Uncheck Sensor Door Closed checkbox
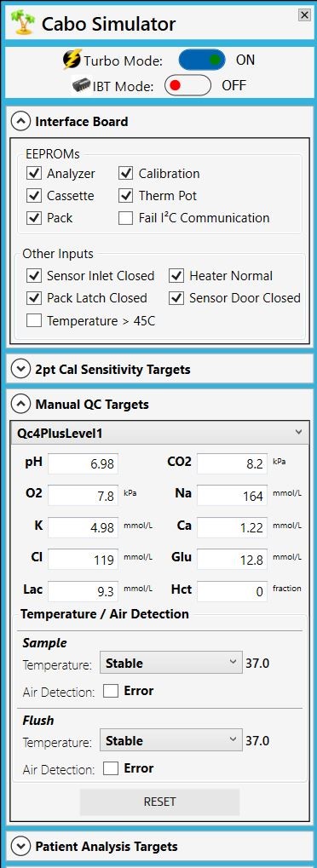Viewport: 317px width, 868px height. tap(176, 298)
